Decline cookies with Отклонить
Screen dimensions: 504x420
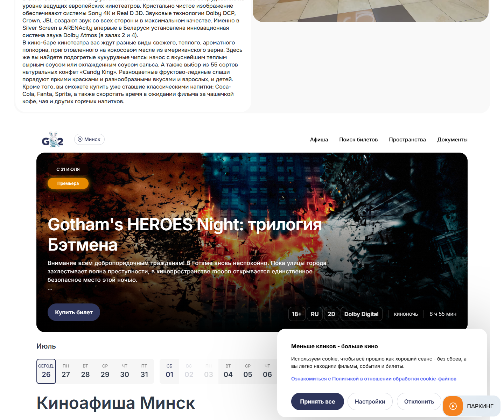tap(419, 401)
